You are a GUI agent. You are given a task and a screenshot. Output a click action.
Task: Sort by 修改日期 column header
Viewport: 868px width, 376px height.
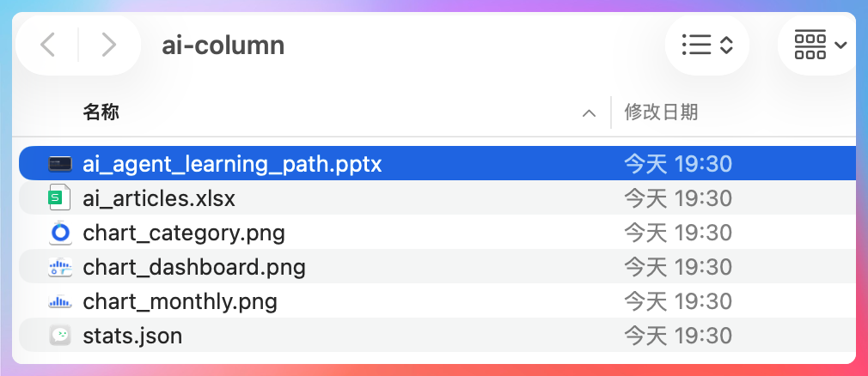click(661, 112)
